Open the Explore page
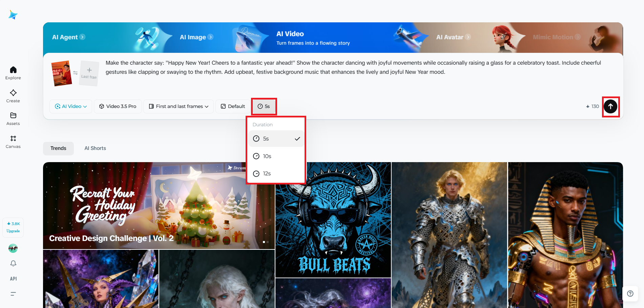 [13, 72]
